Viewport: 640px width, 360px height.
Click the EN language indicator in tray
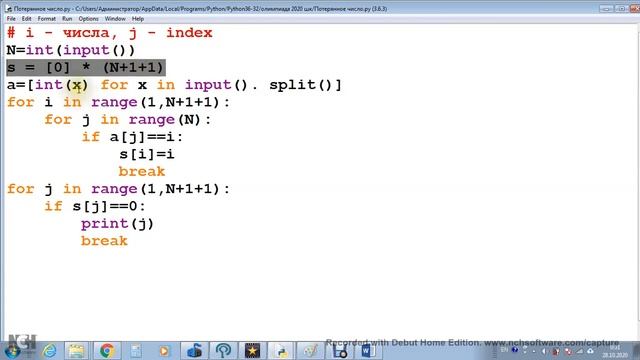point(504,350)
